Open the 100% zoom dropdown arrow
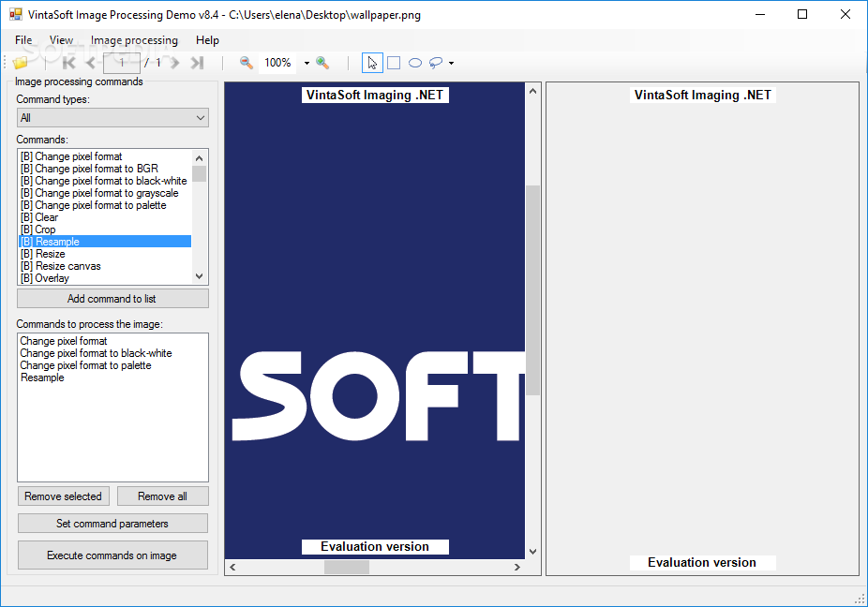 pyautogui.click(x=307, y=63)
